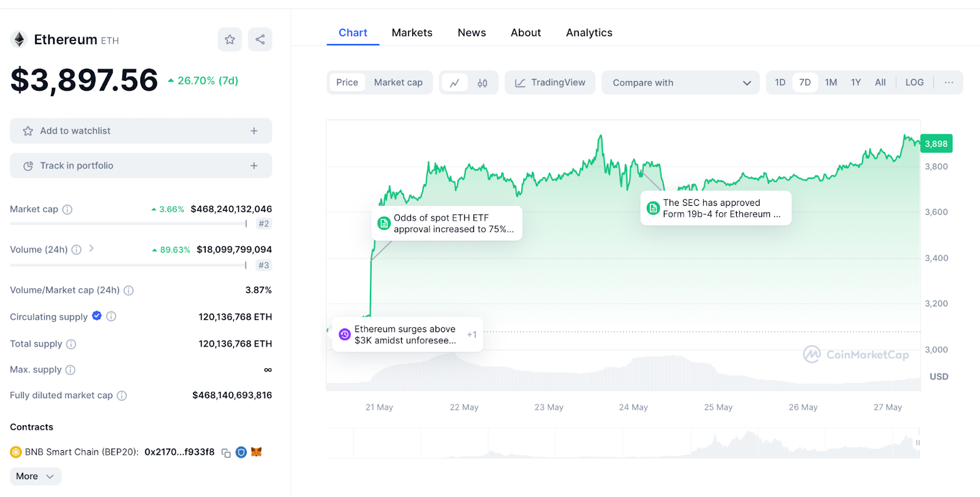This screenshot has width=980, height=497.
Task: Click the +1 more news badge
Action: pyautogui.click(x=472, y=335)
